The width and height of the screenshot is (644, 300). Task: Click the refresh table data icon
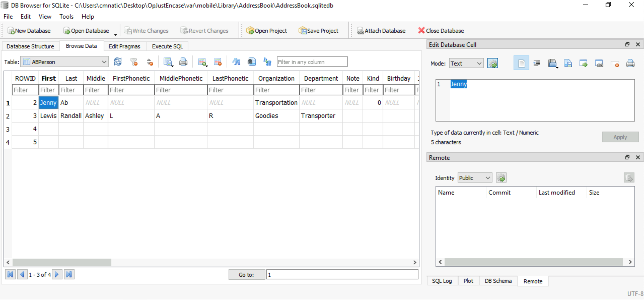(x=118, y=62)
